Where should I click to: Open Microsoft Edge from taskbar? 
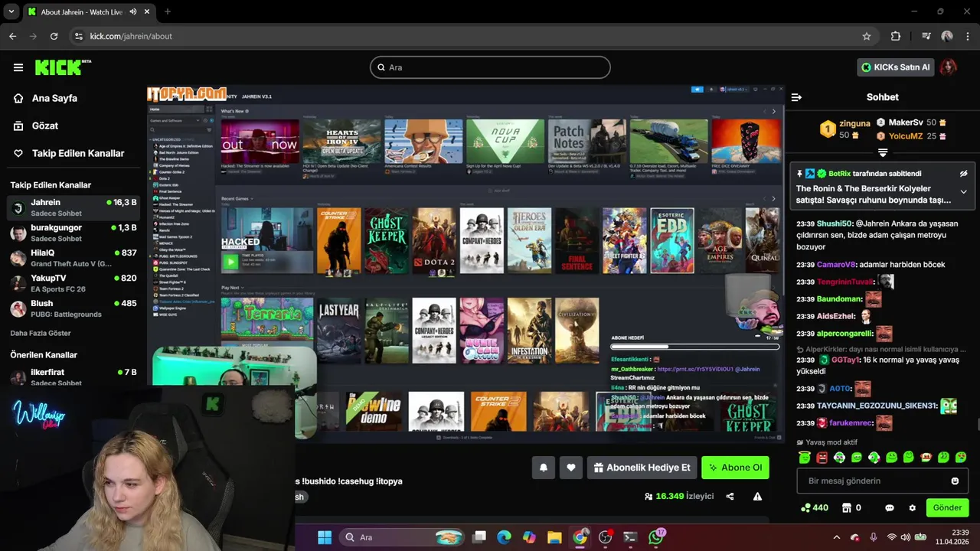[x=504, y=537]
